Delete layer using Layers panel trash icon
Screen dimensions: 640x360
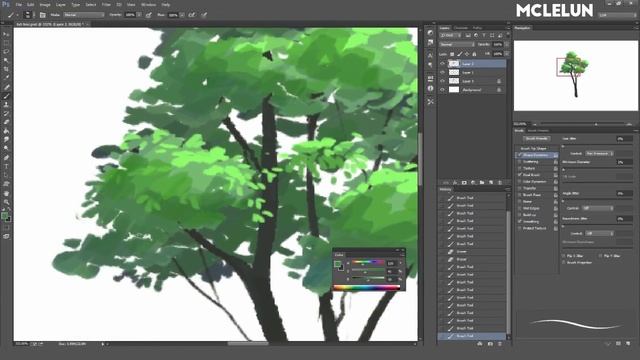tap(500, 182)
